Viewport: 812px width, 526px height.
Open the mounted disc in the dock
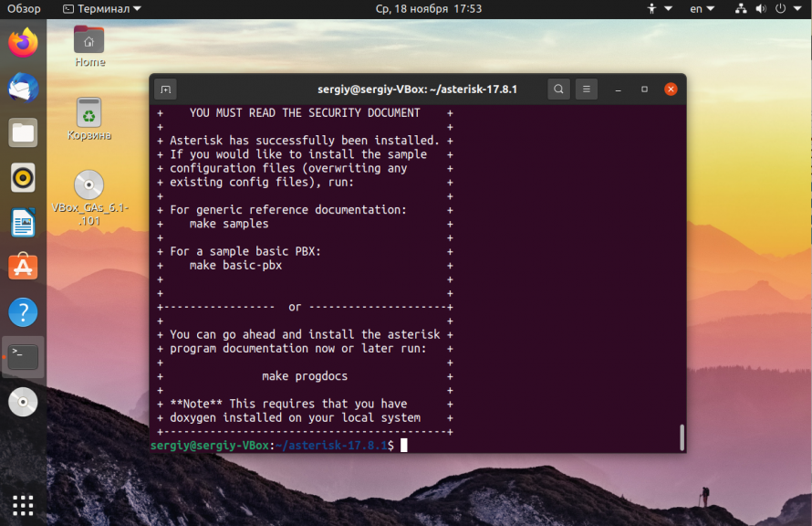click(23, 402)
